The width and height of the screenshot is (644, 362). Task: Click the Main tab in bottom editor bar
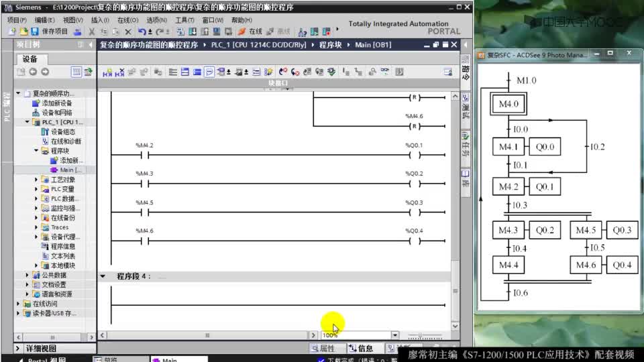179,360
